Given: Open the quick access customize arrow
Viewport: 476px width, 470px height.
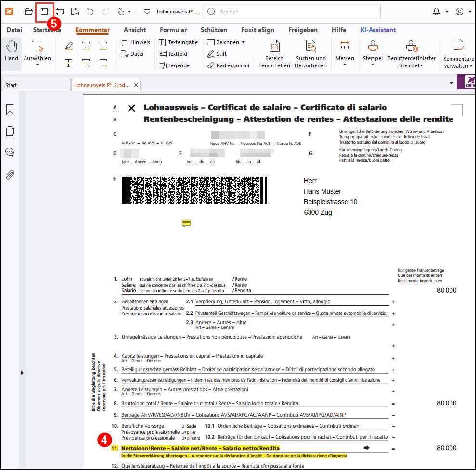Looking at the screenshot, I should point(147,12).
